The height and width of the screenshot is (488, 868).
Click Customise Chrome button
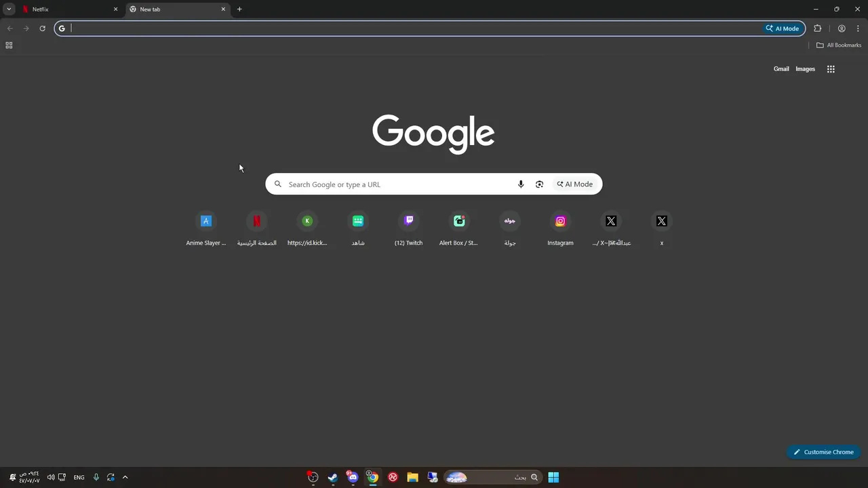pyautogui.click(x=824, y=452)
